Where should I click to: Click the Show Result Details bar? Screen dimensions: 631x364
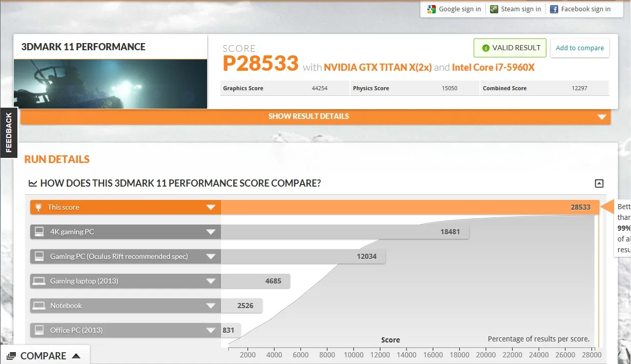click(x=315, y=116)
